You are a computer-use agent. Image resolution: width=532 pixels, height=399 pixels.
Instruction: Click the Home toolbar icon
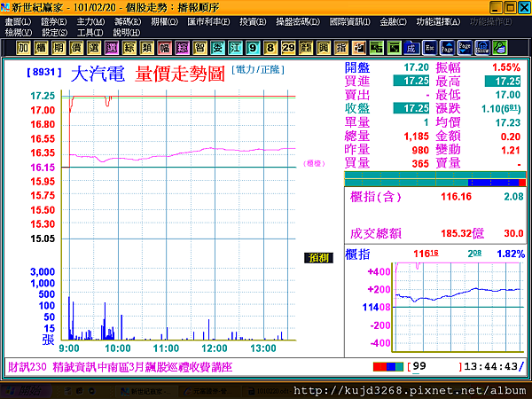[x=482, y=48]
